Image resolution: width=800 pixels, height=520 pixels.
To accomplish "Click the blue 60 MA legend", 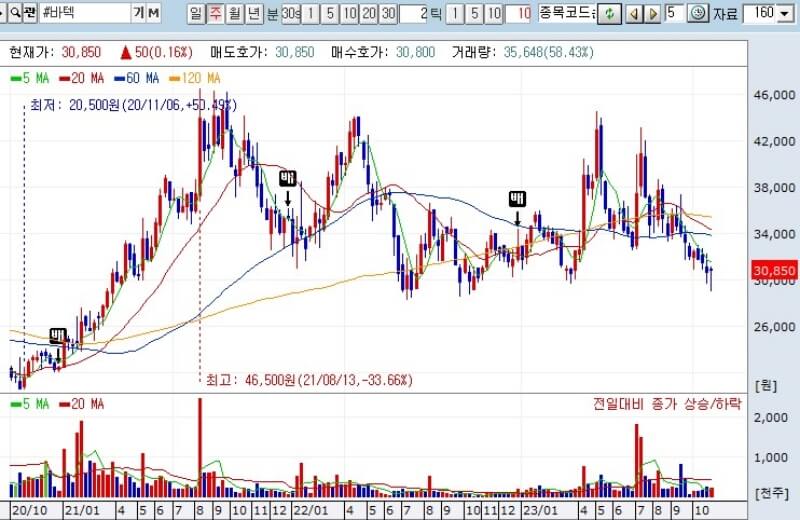I will click(137, 78).
